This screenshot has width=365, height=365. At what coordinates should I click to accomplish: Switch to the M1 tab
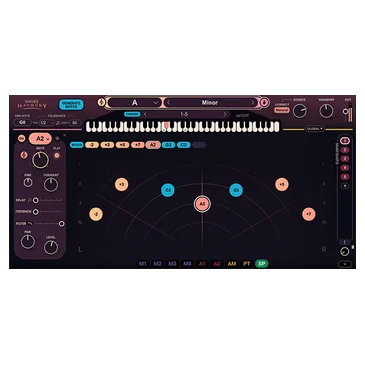[x=143, y=264]
